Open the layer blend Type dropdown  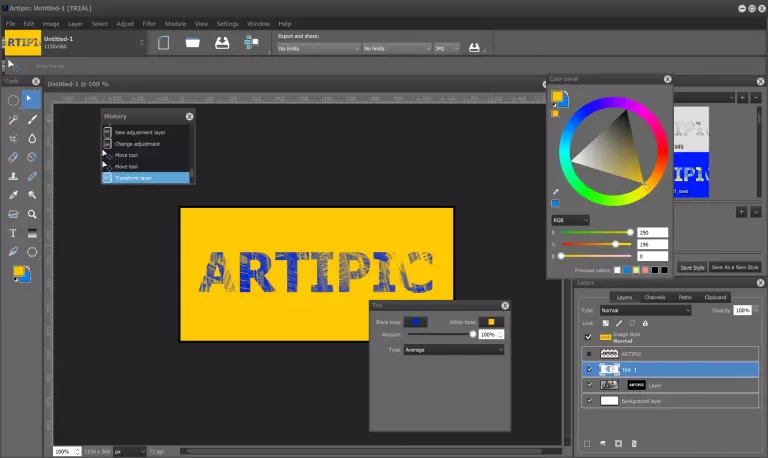point(643,311)
